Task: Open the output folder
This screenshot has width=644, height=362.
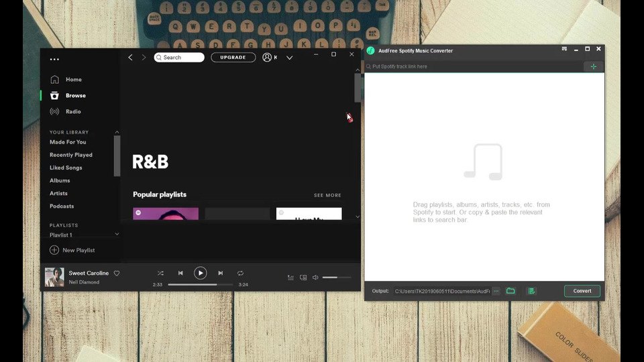Action: pyautogui.click(x=511, y=291)
